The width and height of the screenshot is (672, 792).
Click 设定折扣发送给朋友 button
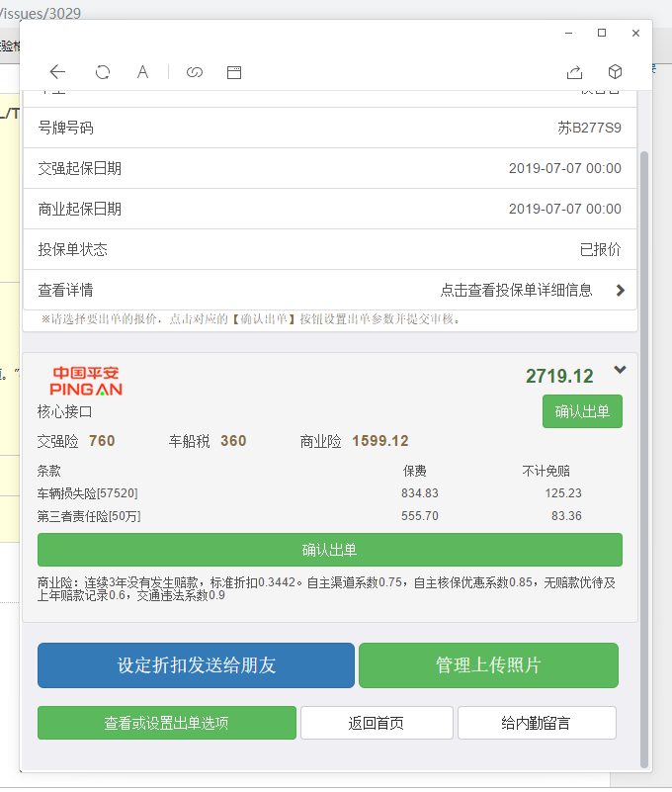click(196, 665)
